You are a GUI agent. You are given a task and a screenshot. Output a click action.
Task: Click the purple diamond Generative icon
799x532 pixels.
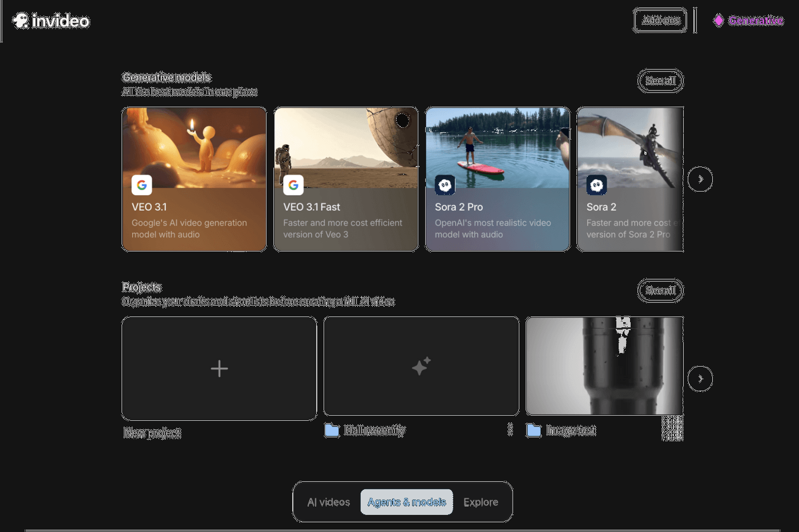(719, 21)
